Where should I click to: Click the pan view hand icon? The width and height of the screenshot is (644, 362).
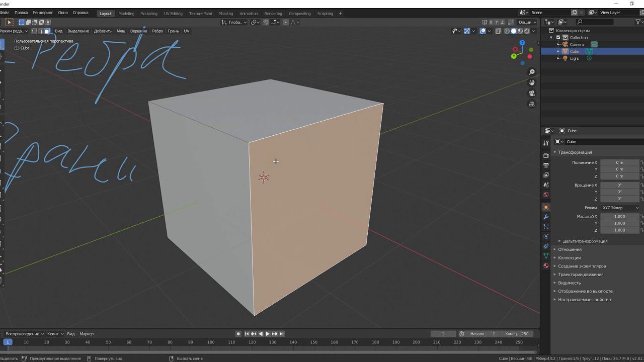coord(532,82)
